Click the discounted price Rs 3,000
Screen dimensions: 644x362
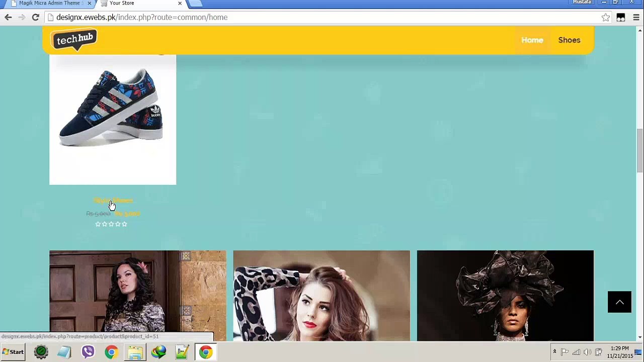pyautogui.click(x=127, y=214)
